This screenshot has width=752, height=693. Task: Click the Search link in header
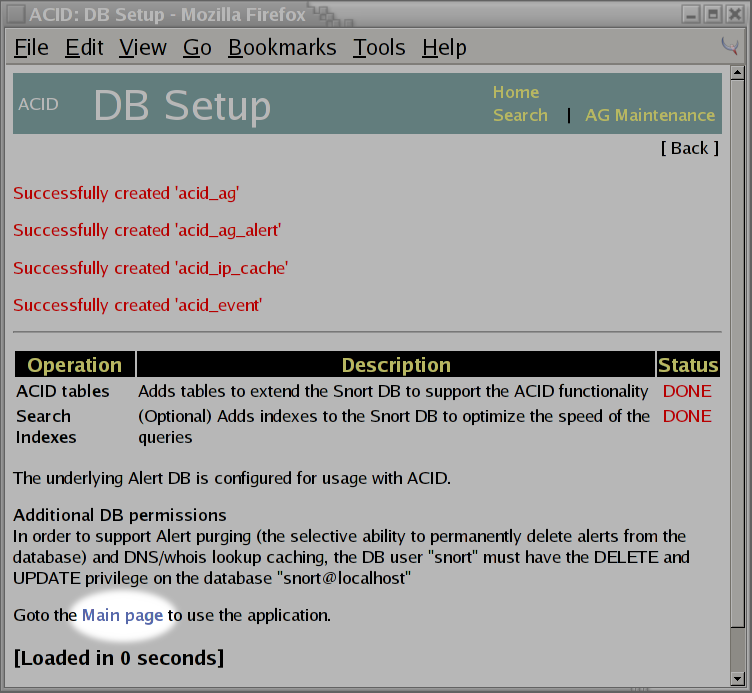520,115
